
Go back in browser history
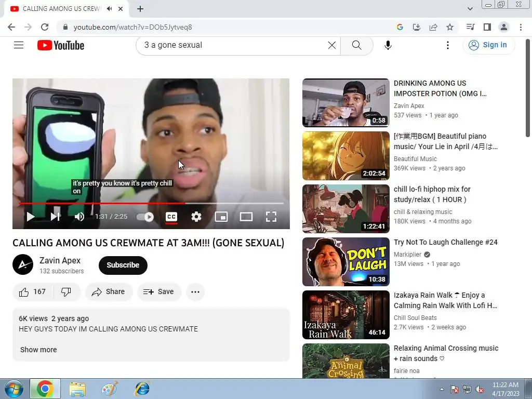click(11, 27)
